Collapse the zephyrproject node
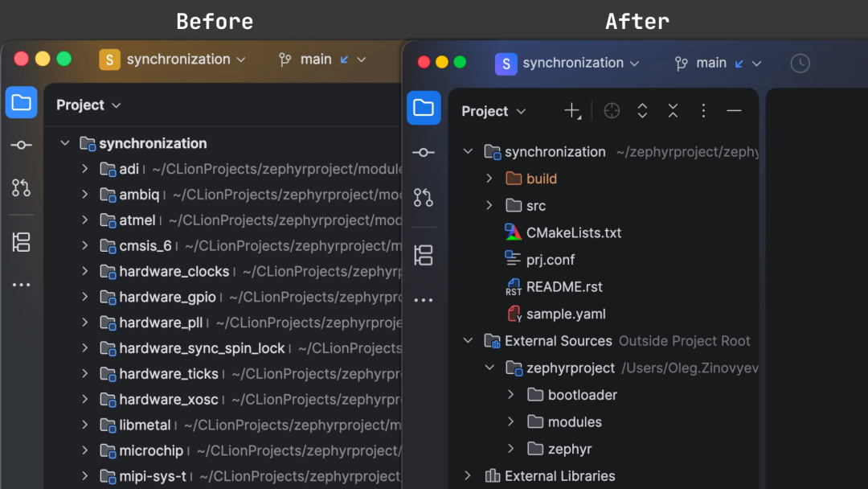Screen dimensions: 868x489 coord(489,368)
